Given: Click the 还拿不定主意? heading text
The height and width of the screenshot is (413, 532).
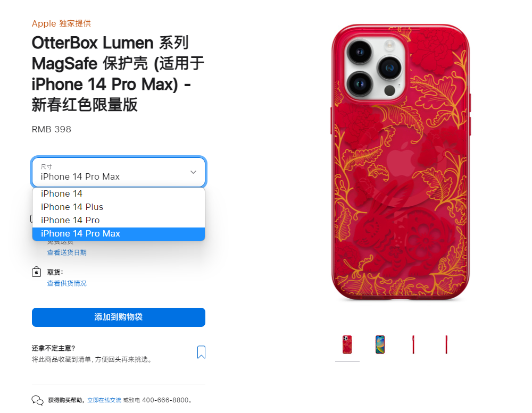Looking at the screenshot, I should (54, 348).
